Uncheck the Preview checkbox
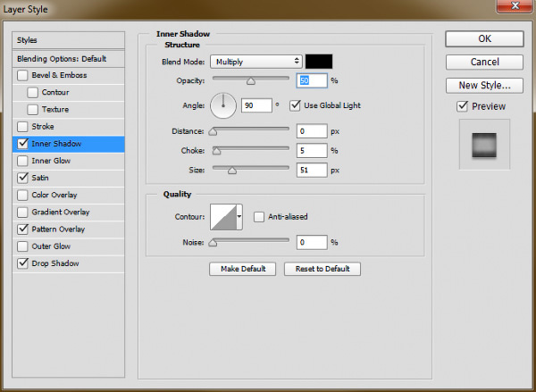This screenshot has width=536, height=392. point(462,106)
